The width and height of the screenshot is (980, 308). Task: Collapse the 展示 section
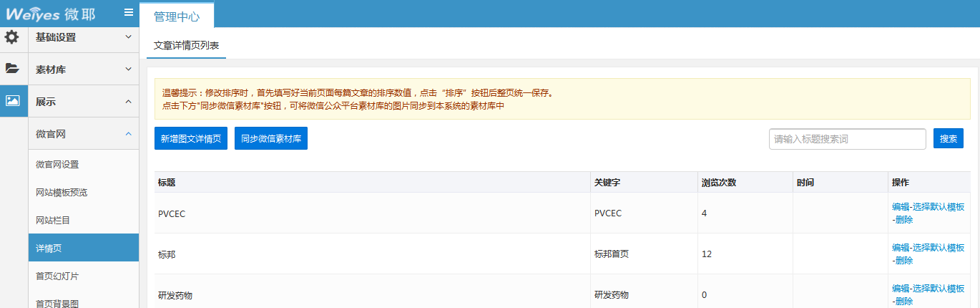coord(83,102)
